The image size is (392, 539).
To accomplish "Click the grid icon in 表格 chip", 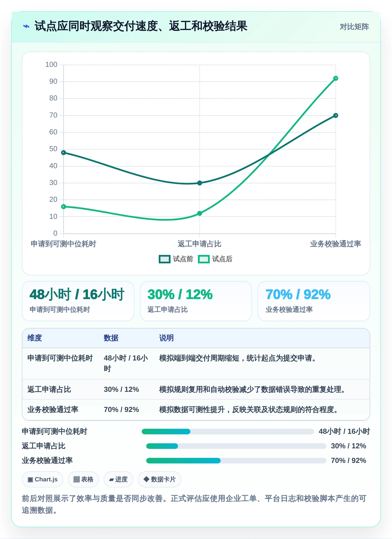I will coord(76,479).
